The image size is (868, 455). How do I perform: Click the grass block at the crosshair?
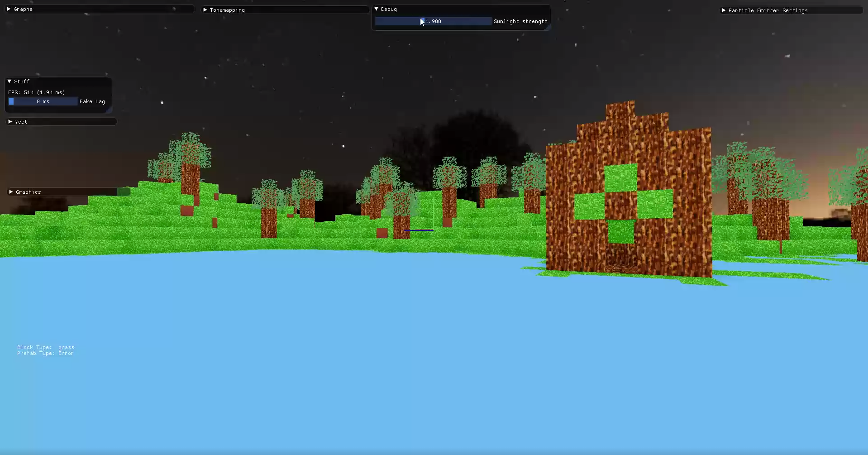pyautogui.click(x=419, y=230)
